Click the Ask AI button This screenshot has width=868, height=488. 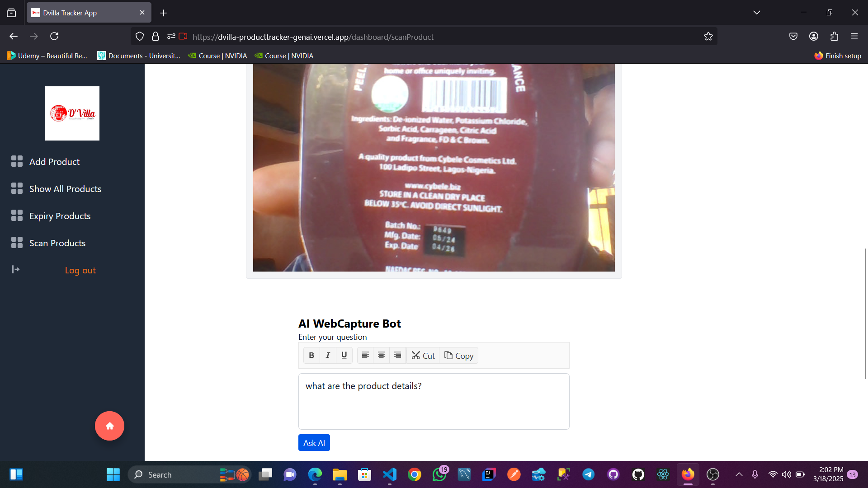[x=314, y=443]
